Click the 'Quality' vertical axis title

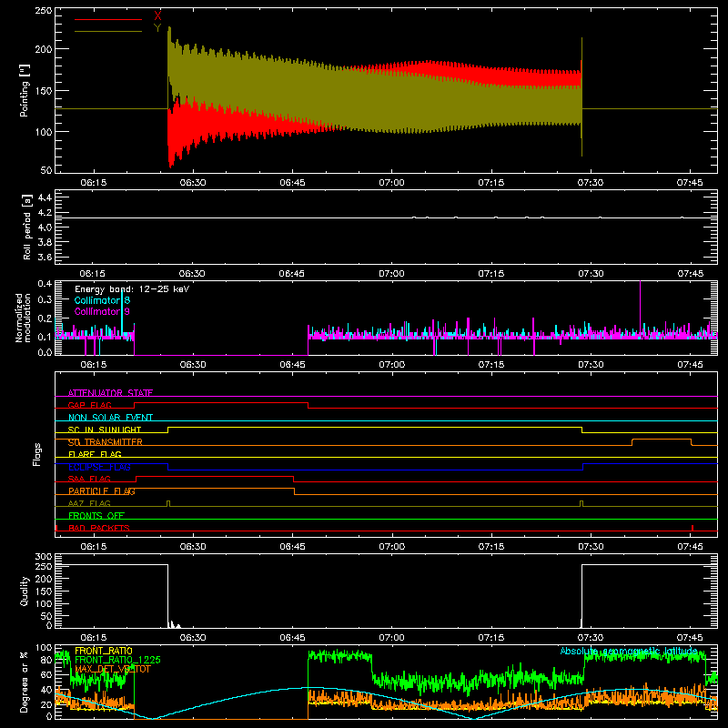(x=25, y=591)
